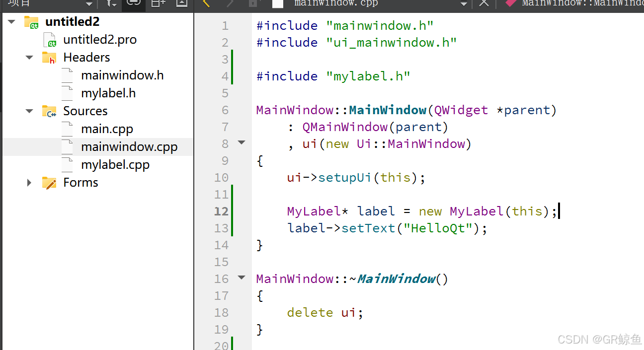Select the untitled2 project name

coord(73,22)
